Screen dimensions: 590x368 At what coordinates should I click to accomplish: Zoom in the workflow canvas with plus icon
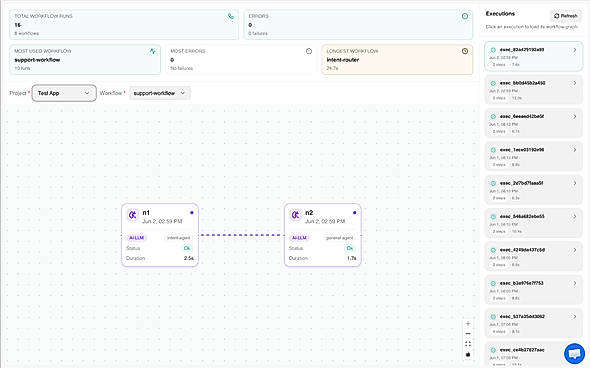click(468, 324)
